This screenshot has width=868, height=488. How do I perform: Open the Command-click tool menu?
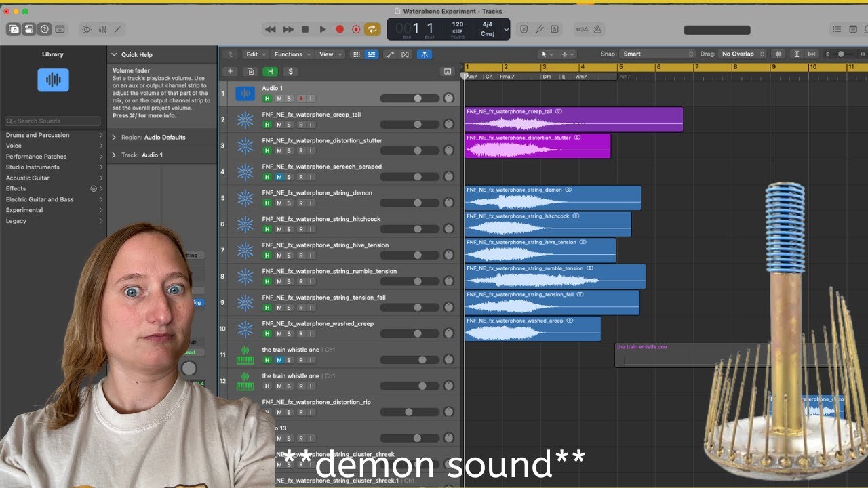click(x=567, y=54)
